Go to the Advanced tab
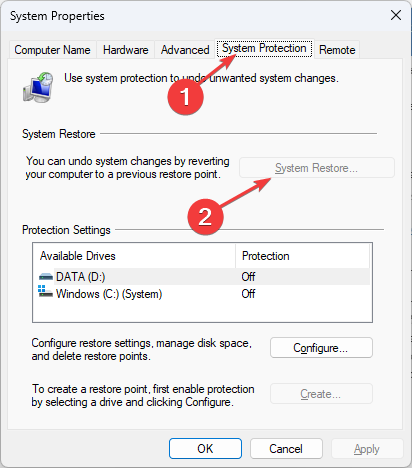 (185, 50)
